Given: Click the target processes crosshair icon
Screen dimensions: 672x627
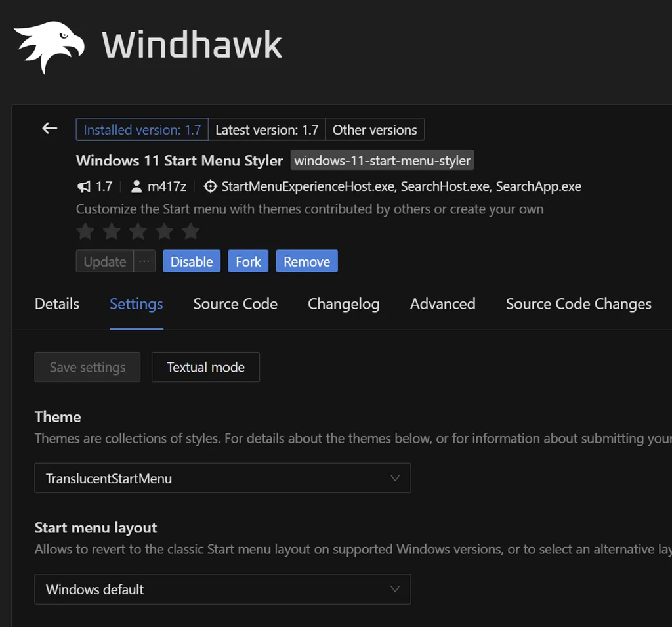Looking at the screenshot, I should [210, 186].
